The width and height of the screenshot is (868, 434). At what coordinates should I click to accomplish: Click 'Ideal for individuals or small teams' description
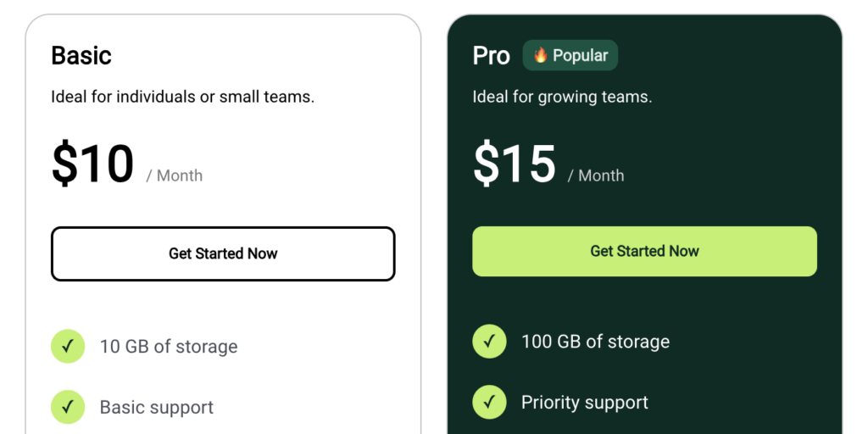[x=182, y=97]
